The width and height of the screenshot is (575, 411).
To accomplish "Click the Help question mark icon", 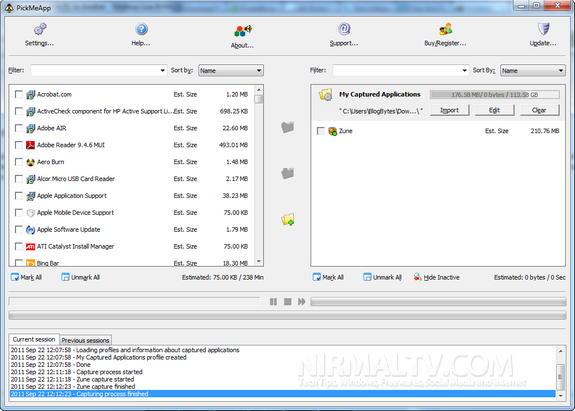I will point(141,29).
